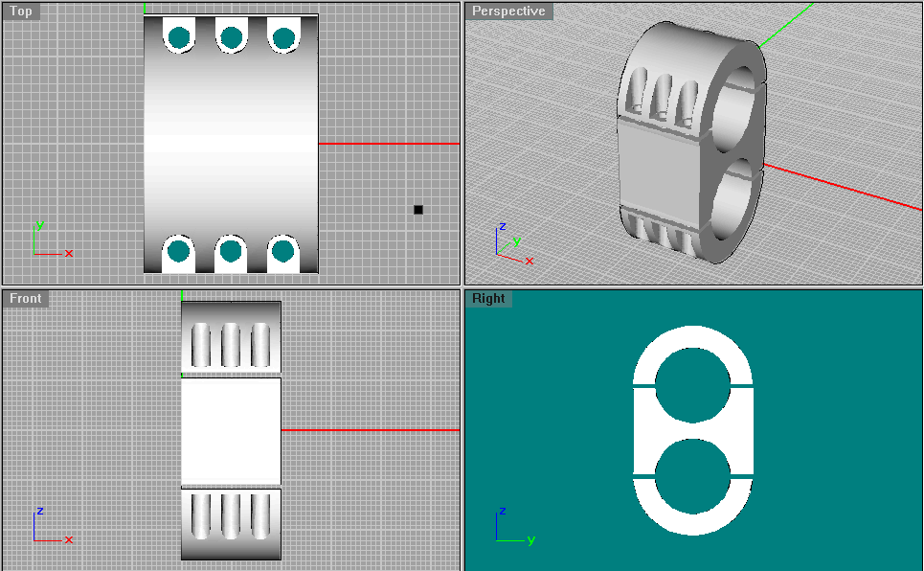Image resolution: width=924 pixels, height=571 pixels.
Task: Click the upper circular hole in Right view
Action: [x=693, y=385]
